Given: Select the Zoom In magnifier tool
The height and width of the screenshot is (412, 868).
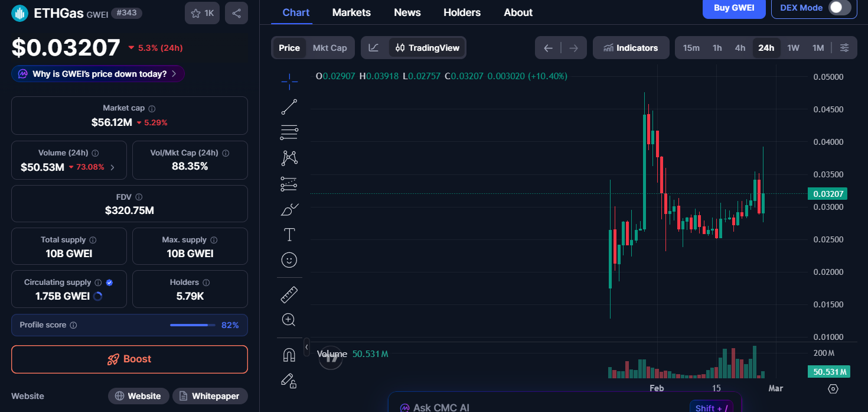Looking at the screenshot, I should pos(289,319).
